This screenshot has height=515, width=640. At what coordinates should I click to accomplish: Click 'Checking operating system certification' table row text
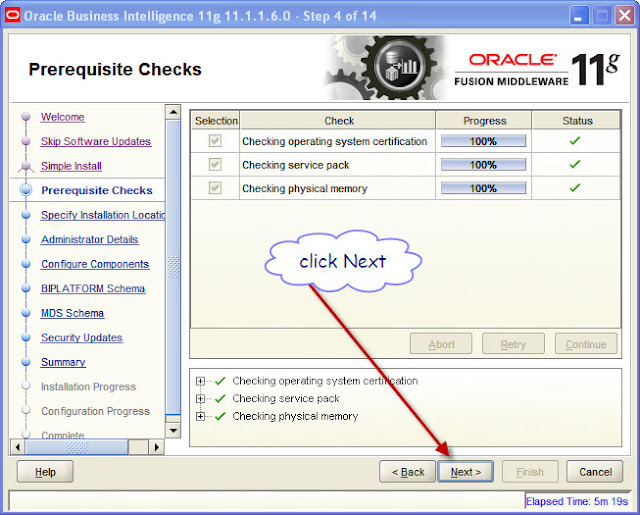coord(334,141)
